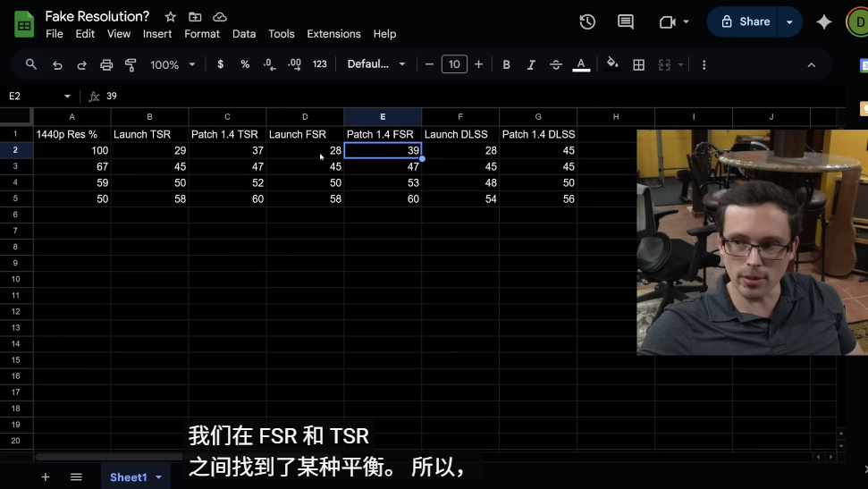Screen dimensions: 868x489
Task: Open the Extensions menu
Action: point(333,34)
